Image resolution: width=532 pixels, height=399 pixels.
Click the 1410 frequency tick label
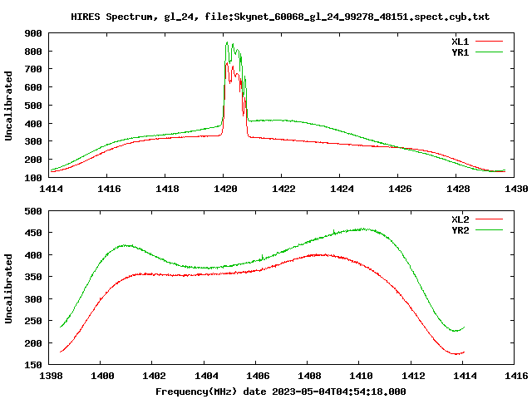pyautogui.click(x=361, y=376)
